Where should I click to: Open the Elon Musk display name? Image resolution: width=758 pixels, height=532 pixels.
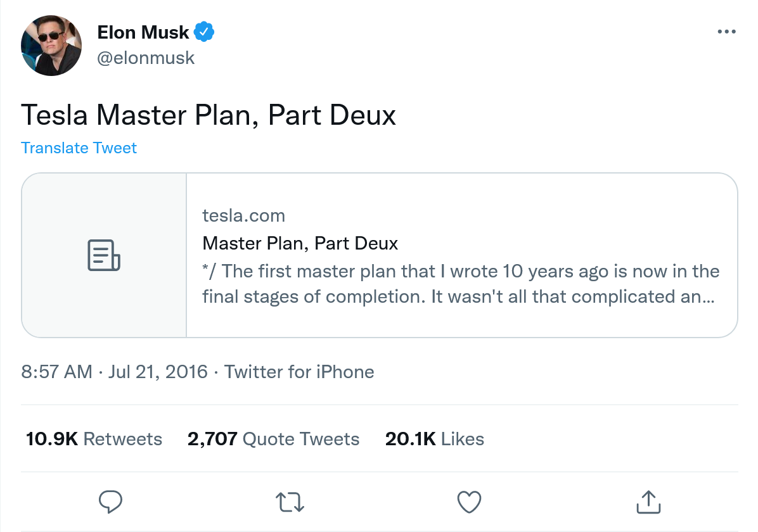[x=143, y=32]
